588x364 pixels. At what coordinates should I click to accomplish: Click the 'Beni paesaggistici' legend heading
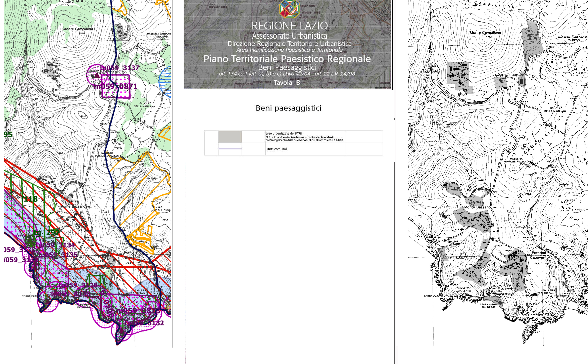click(288, 108)
